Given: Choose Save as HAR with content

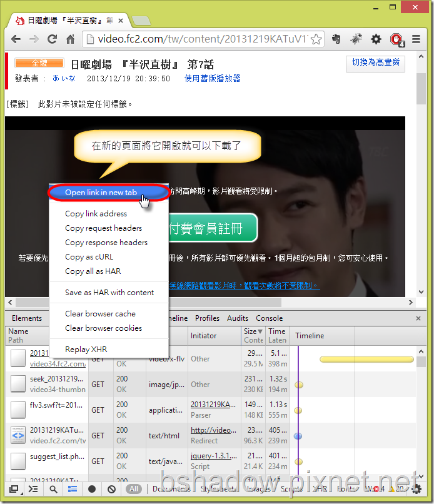Looking at the screenshot, I should [109, 293].
